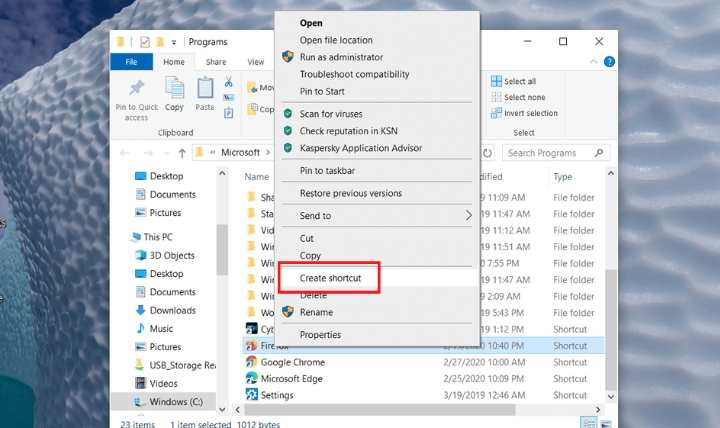The height and width of the screenshot is (428, 720).
Task: Expand the Send to submenu
Action: [x=377, y=216]
